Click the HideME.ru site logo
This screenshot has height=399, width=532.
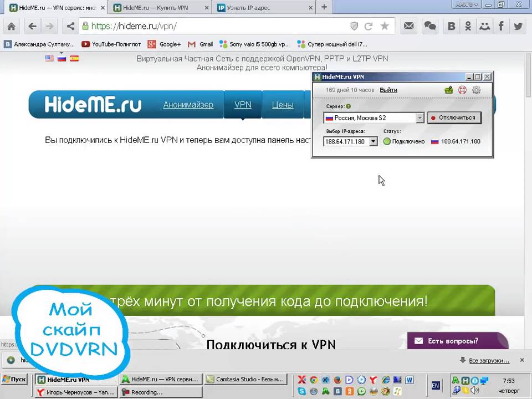point(93,104)
